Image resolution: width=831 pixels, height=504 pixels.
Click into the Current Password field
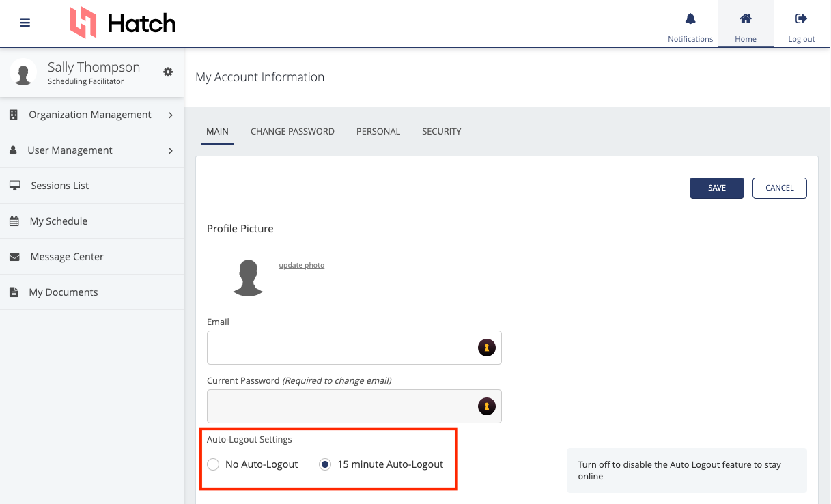pos(354,406)
